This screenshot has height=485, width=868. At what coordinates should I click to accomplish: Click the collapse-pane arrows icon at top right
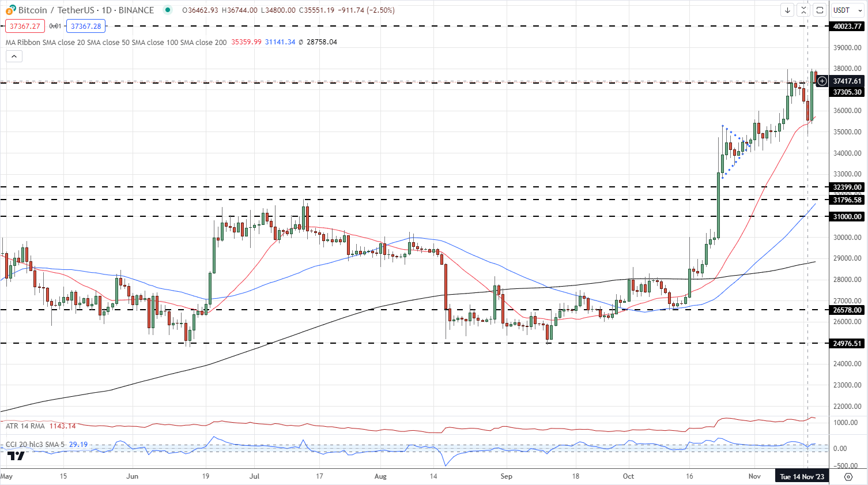[803, 10]
